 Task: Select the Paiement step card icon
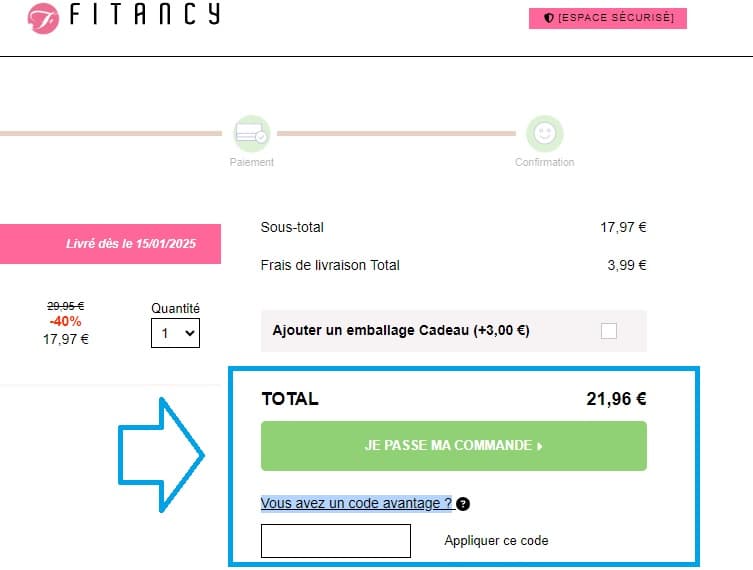coord(251,133)
